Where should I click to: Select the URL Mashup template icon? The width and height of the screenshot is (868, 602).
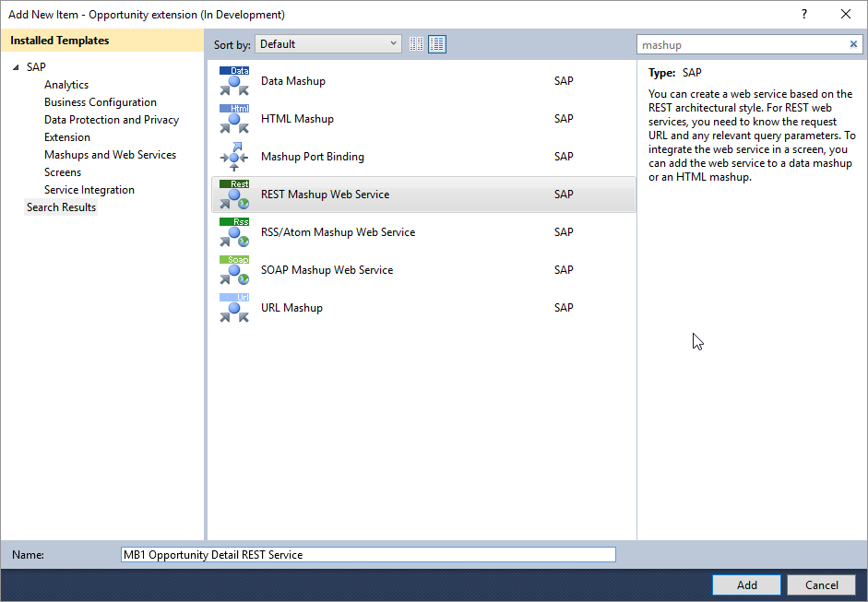[x=234, y=308]
